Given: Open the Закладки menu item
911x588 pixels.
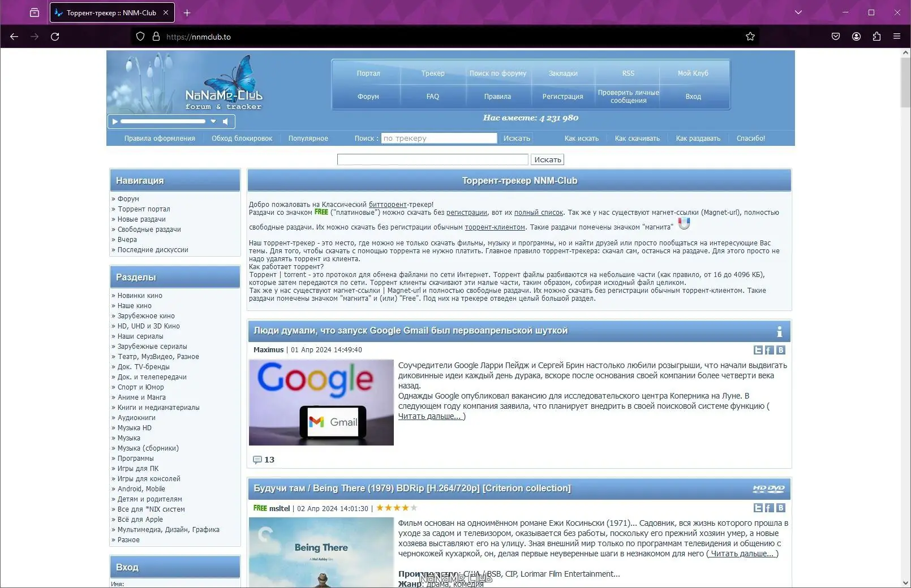Looking at the screenshot, I should (x=563, y=73).
